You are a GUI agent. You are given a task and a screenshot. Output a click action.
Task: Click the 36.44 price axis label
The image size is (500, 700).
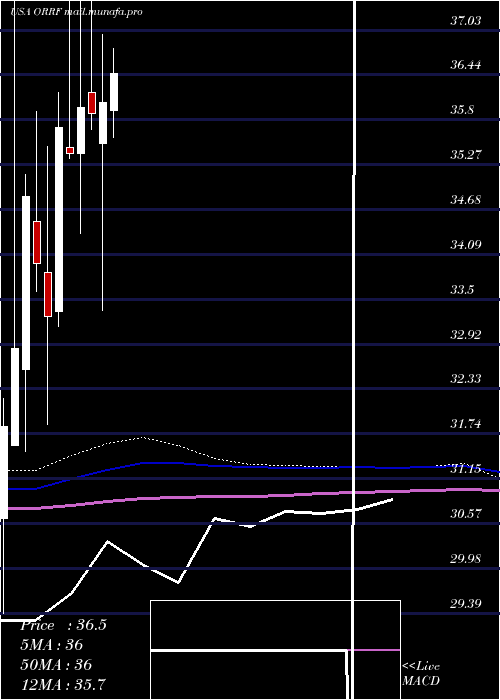coord(466,65)
